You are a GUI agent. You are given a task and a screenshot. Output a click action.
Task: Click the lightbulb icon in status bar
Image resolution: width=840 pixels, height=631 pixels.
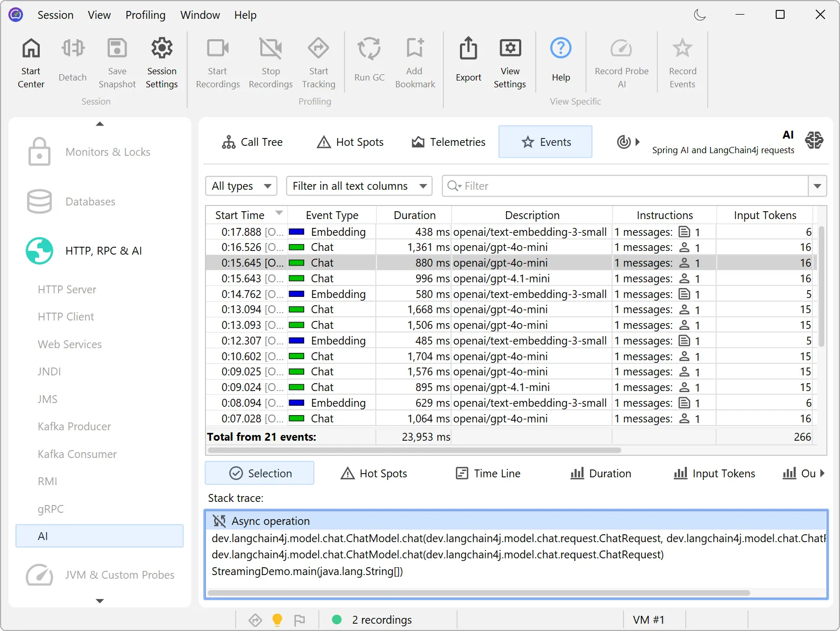(277, 620)
